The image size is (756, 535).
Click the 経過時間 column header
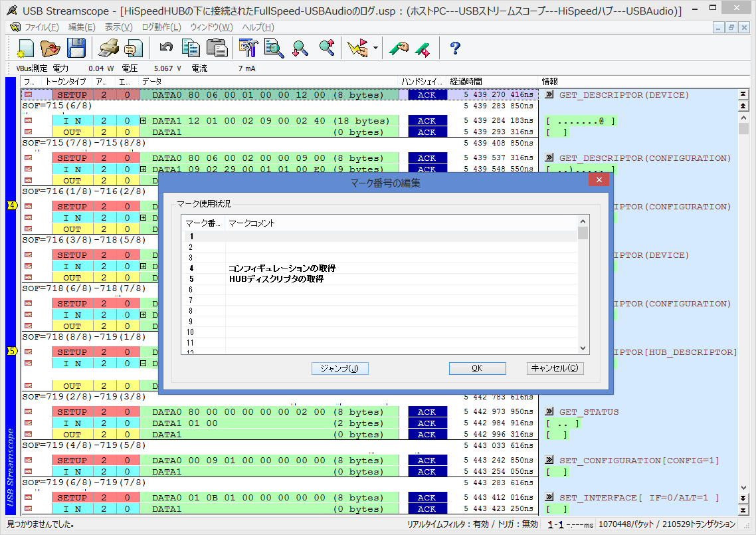(492, 82)
